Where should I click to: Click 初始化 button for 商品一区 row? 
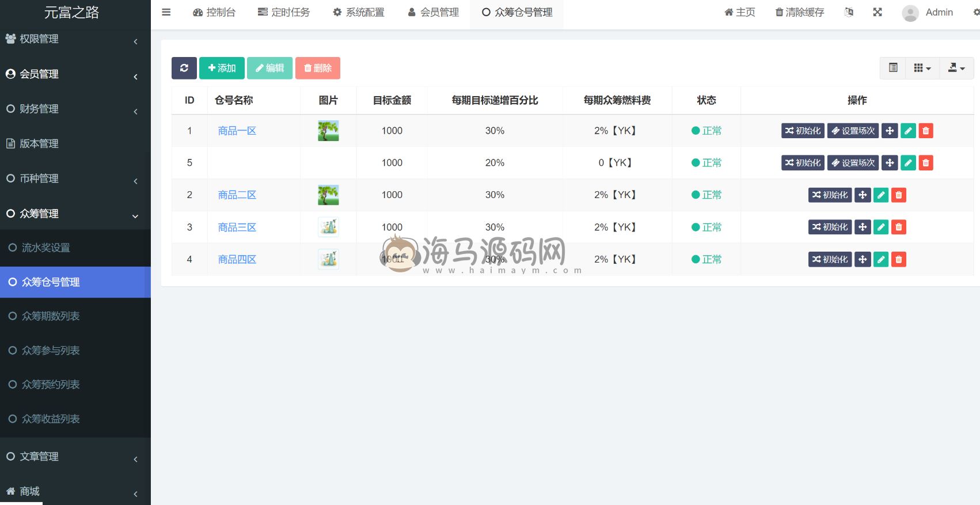(x=803, y=131)
